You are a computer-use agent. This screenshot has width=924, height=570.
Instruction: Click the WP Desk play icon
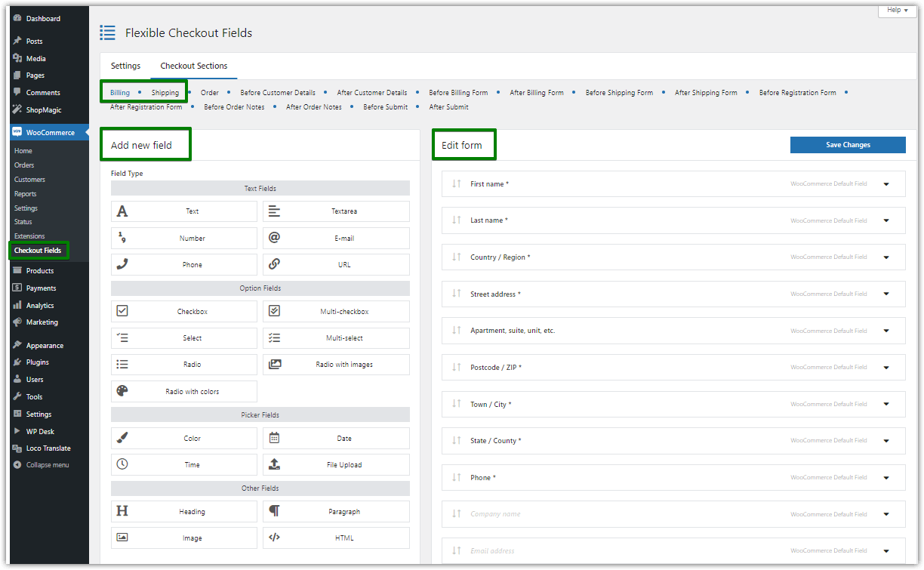point(17,431)
